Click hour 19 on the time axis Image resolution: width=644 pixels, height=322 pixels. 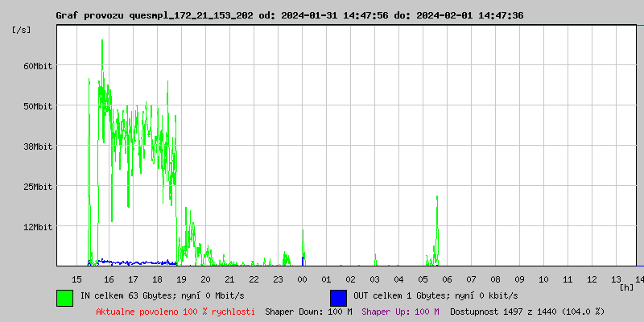click(181, 279)
